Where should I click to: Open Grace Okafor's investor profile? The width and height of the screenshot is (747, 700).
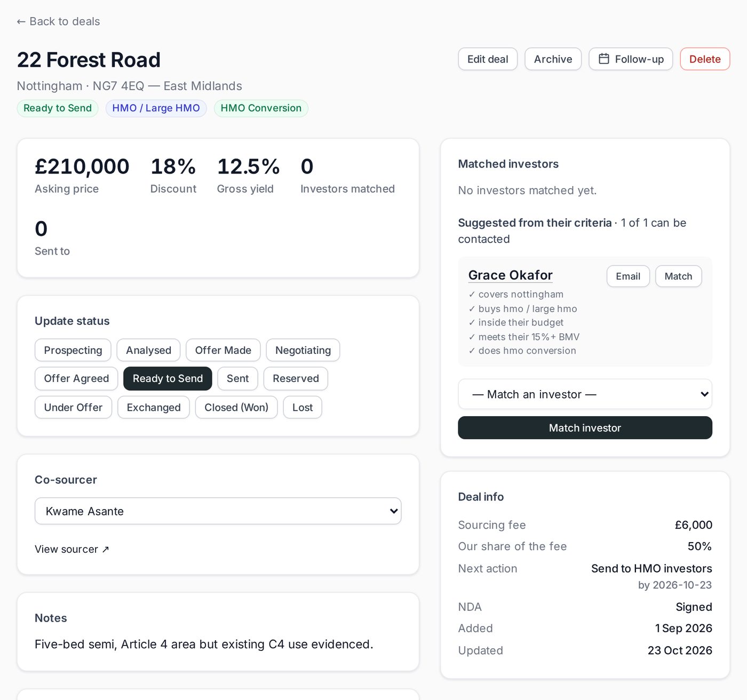510,275
